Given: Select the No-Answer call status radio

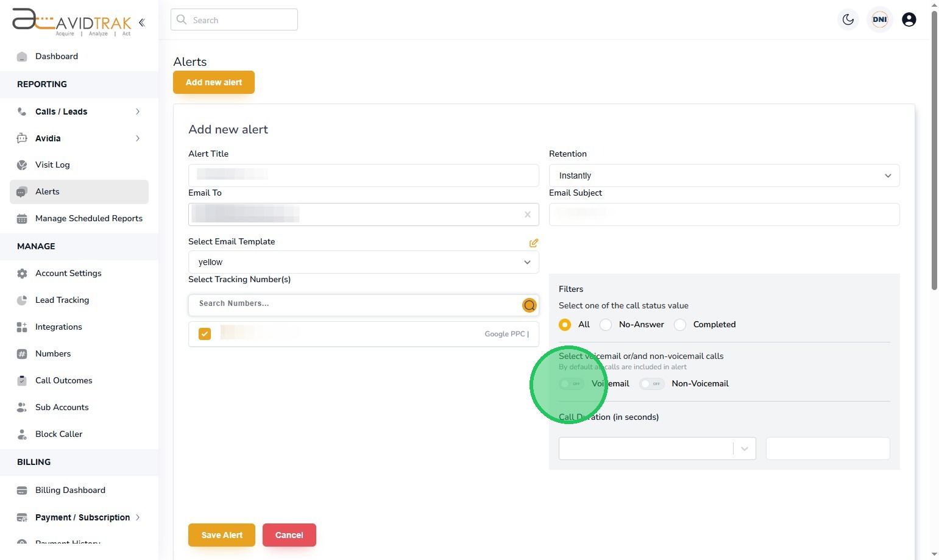Looking at the screenshot, I should 606,325.
